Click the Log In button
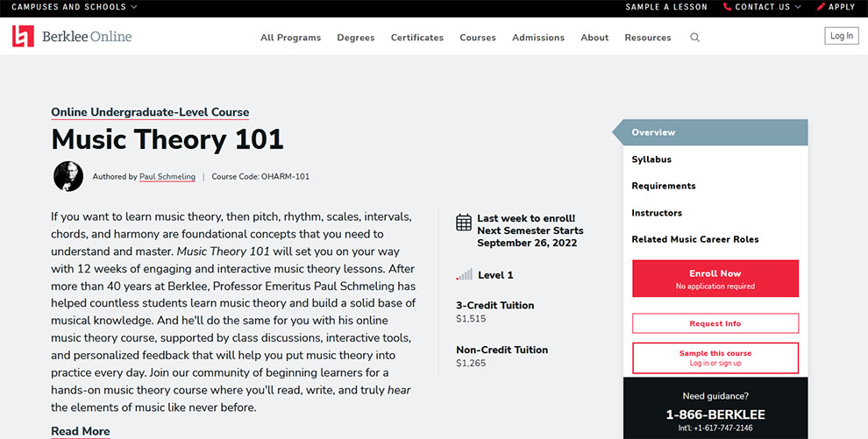The height and width of the screenshot is (439, 868). coord(842,36)
